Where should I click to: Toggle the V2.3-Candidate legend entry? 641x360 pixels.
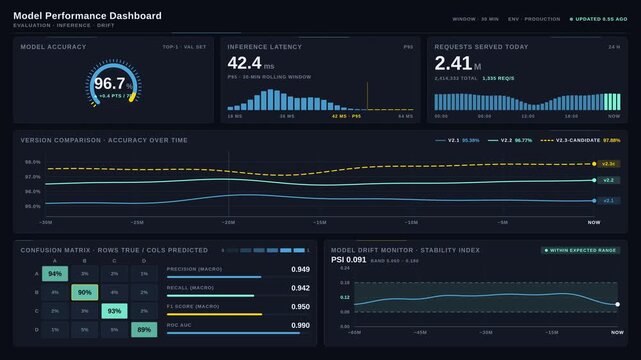[x=580, y=141]
